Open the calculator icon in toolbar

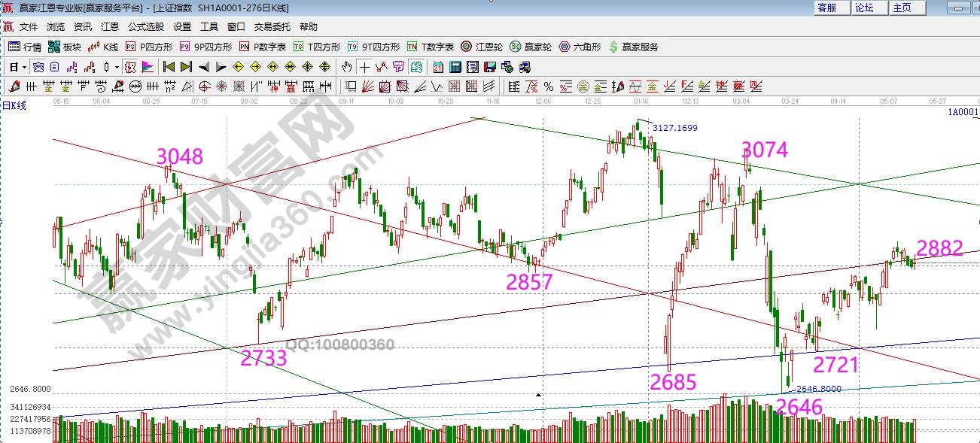click(x=454, y=67)
